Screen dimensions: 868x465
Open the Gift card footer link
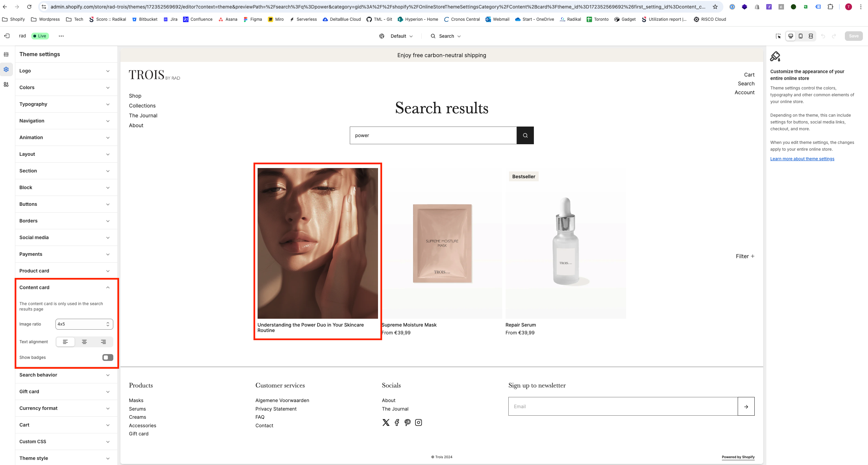coord(138,434)
